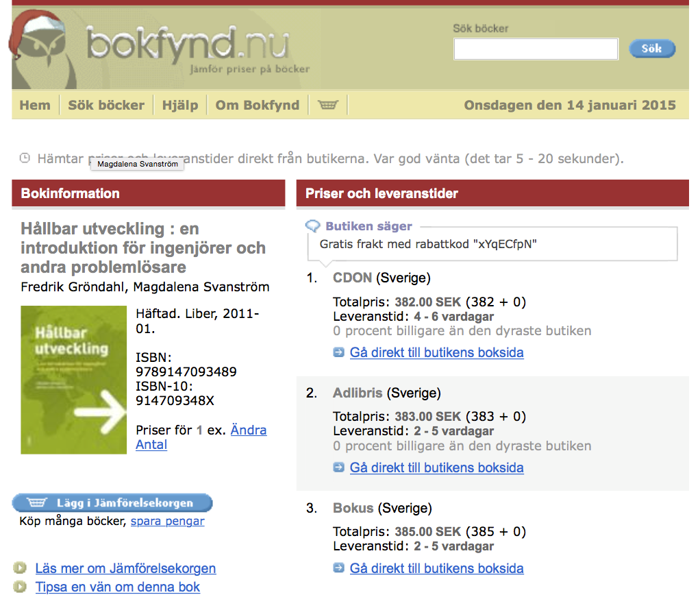Viewport: 700px width, 597px height.
Task: Click bullet icon next to Läs mer om Jämförelsekorgen
Action: pyautogui.click(x=20, y=568)
